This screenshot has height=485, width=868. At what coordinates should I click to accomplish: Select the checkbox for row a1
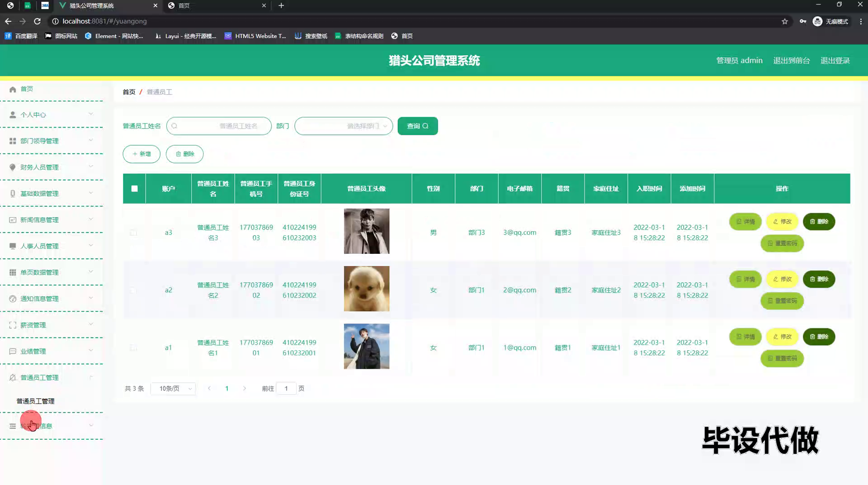click(x=133, y=347)
